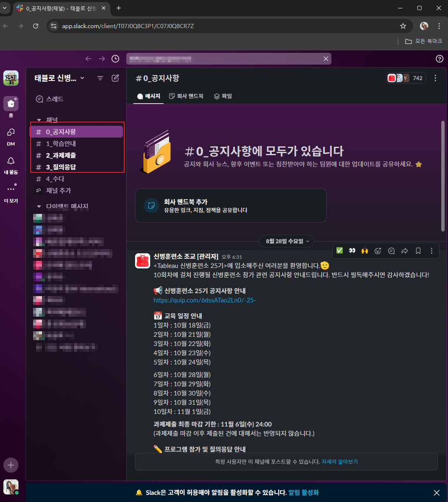Collapse the 채널 section
The image size is (448, 502).
tap(39, 120)
